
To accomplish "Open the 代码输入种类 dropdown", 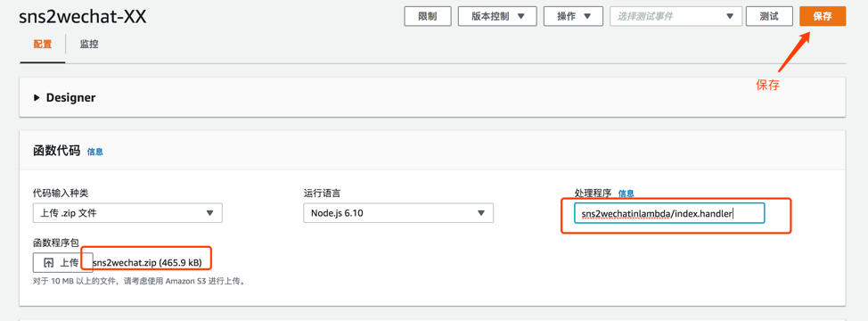I will pos(127,212).
